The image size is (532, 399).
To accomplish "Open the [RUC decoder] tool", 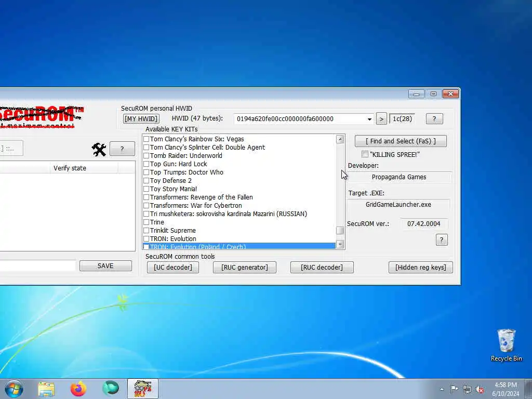I will [x=322, y=268].
